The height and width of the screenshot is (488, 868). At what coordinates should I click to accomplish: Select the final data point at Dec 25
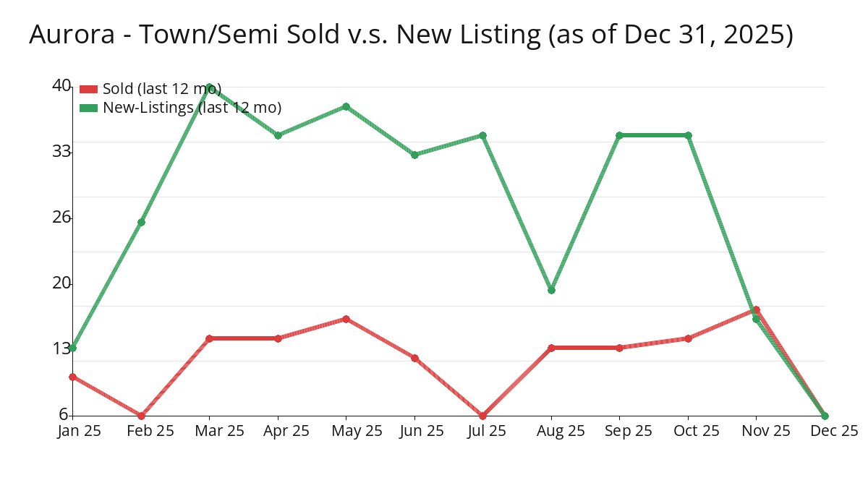tap(825, 416)
